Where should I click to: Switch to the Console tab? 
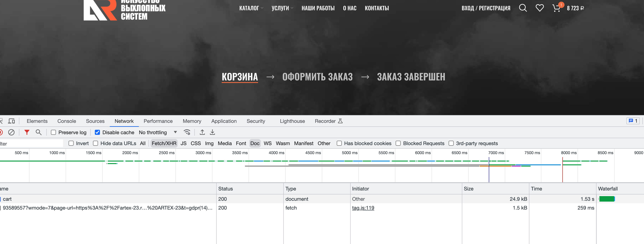[x=66, y=121]
